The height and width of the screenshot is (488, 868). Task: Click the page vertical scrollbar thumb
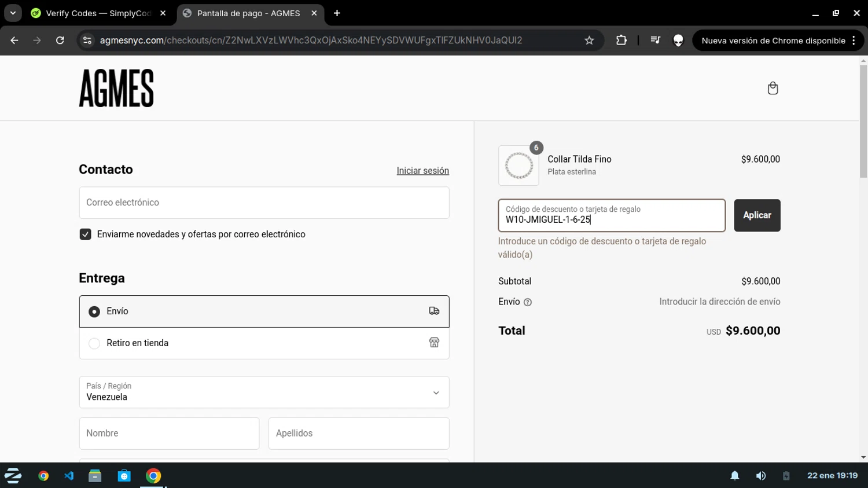[863, 122]
